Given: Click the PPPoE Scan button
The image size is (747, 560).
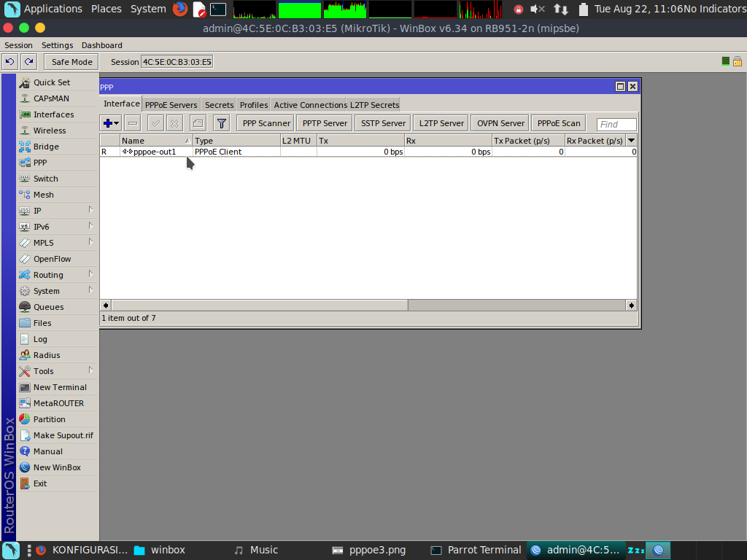Looking at the screenshot, I should pos(558,122).
